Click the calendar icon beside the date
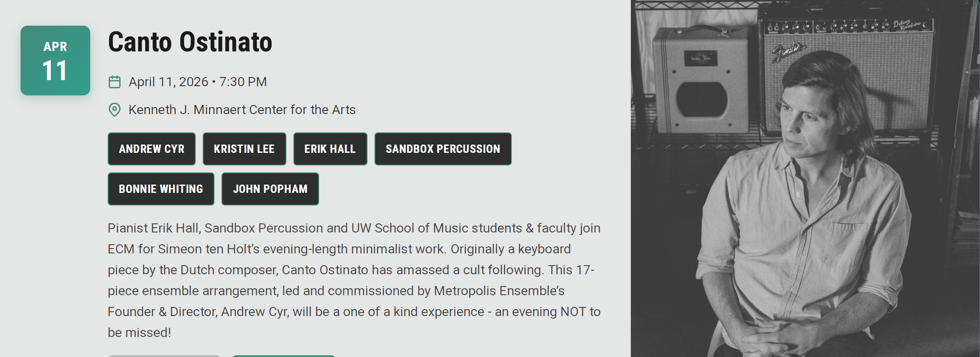 click(115, 82)
